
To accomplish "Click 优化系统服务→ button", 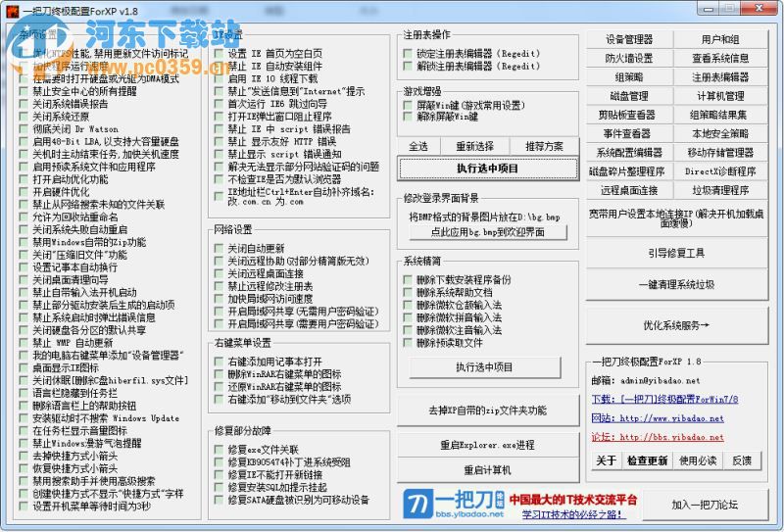I will click(676, 325).
